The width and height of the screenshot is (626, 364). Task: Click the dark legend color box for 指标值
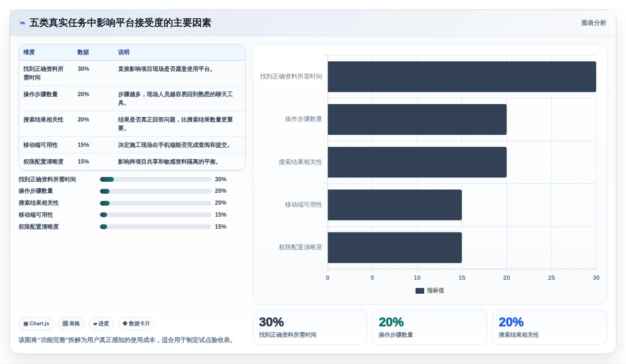click(420, 291)
